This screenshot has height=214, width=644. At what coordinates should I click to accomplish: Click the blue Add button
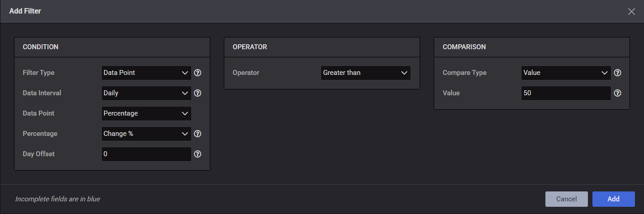[x=613, y=199]
